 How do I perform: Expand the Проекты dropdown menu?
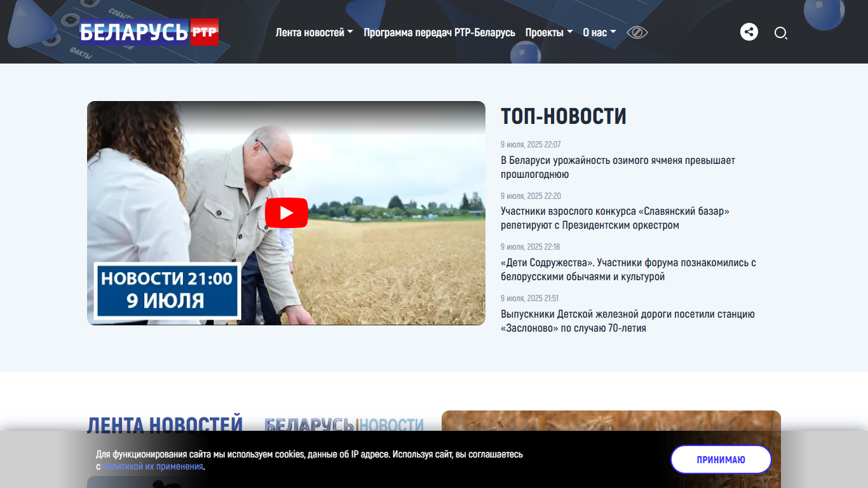pyautogui.click(x=549, y=32)
